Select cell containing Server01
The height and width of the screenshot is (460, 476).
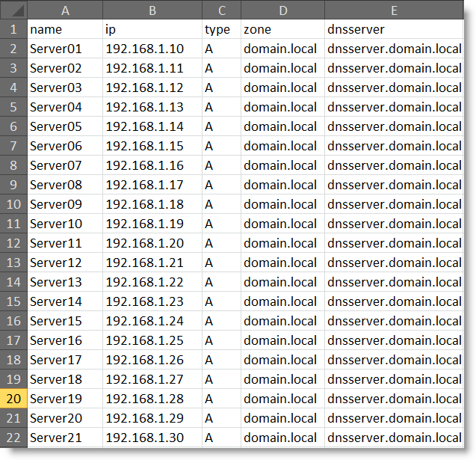65,49
